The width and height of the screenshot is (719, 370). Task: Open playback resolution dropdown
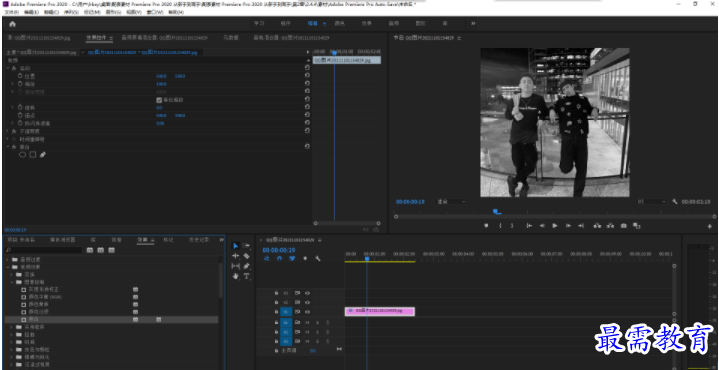[652, 202]
